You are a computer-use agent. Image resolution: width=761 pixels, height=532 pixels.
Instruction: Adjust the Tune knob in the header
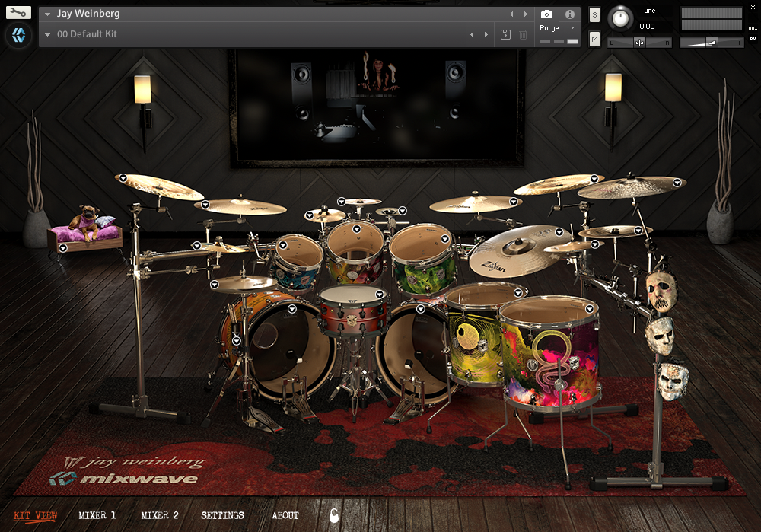coord(621,19)
